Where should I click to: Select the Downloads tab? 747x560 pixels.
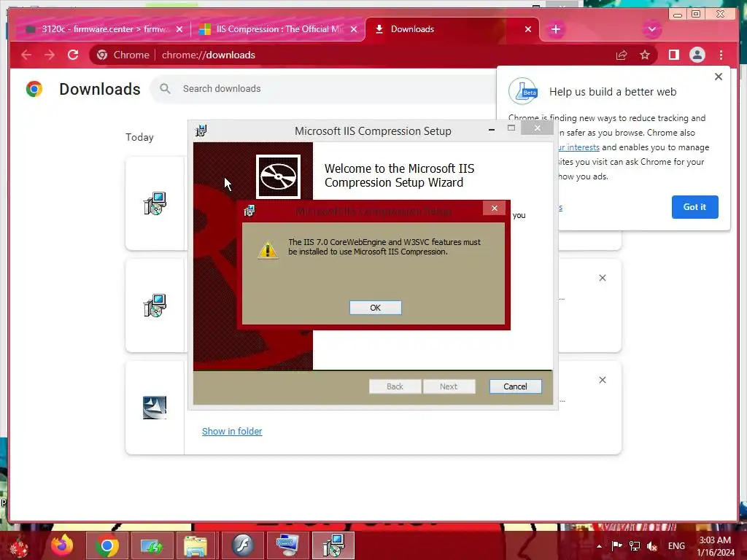pos(452,29)
